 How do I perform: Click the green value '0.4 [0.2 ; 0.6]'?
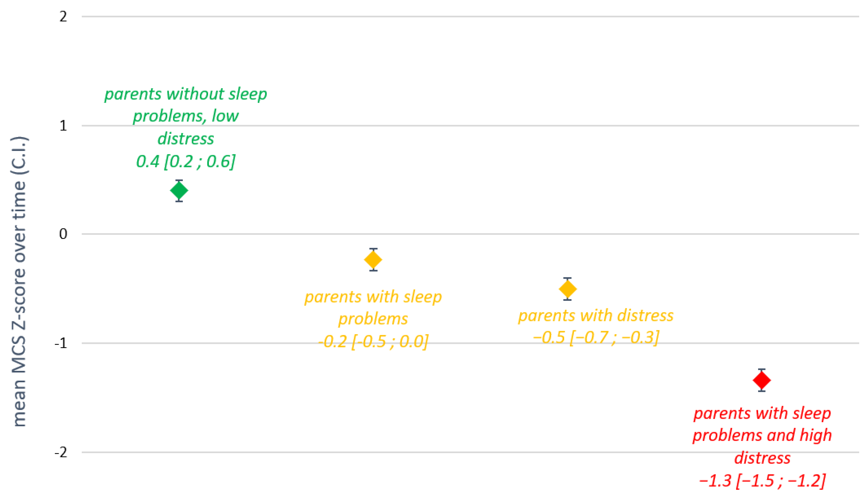pyautogui.click(x=186, y=161)
